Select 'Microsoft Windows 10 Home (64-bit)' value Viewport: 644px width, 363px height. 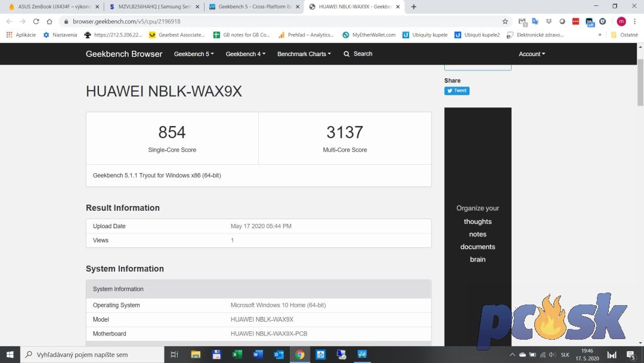(x=278, y=305)
